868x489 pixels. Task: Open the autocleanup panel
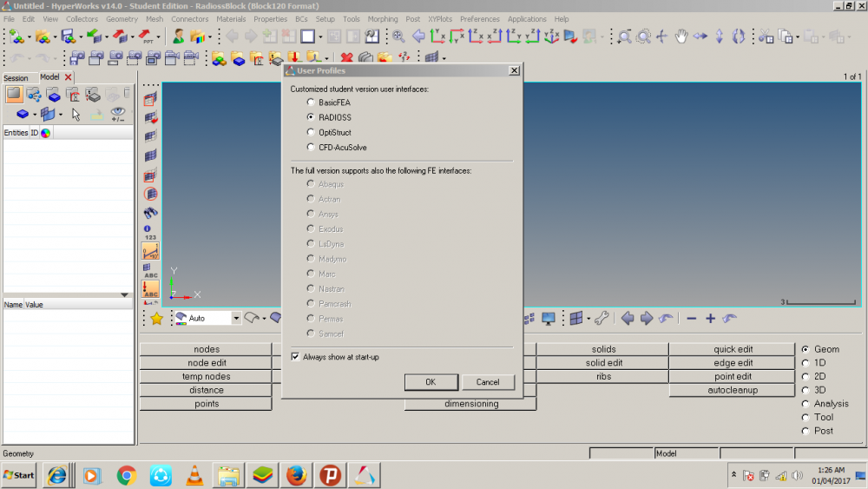733,390
